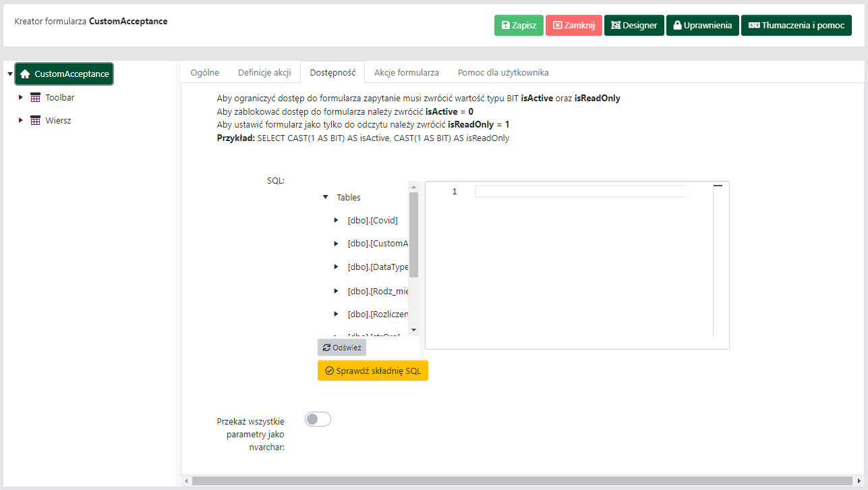Check SQL syntax with Sprawdź składnię SQL

click(x=372, y=371)
